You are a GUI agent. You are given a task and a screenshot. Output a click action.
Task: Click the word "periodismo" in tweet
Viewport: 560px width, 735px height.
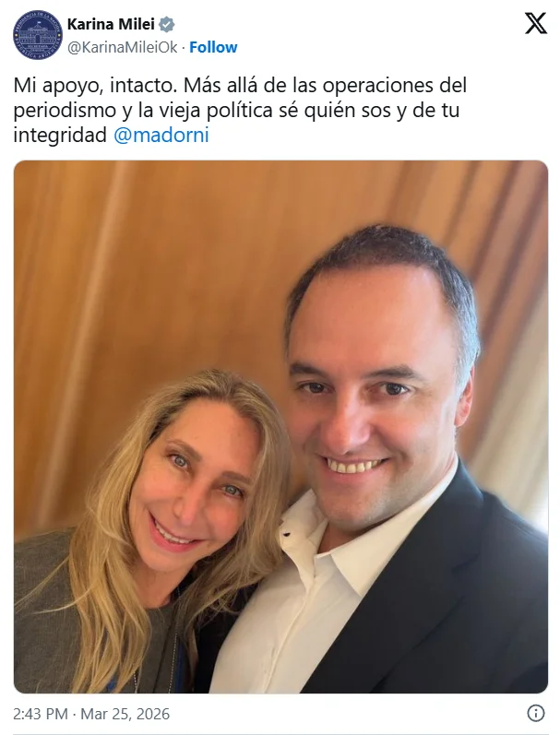(x=65, y=111)
